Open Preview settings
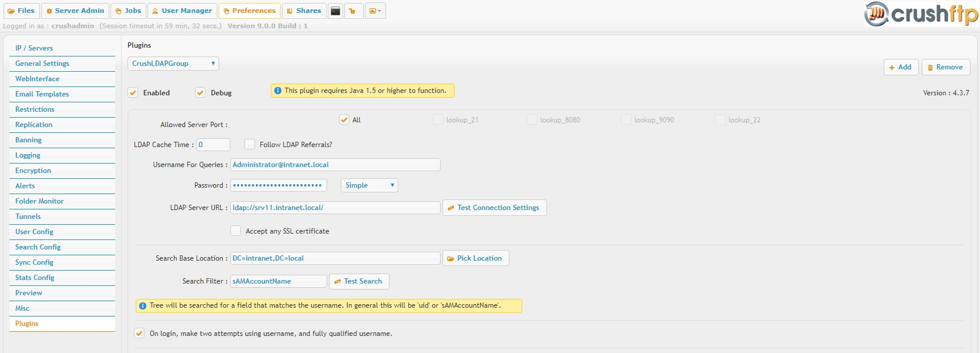Image resolution: width=980 pixels, height=353 pixels. tap(62, 293)
